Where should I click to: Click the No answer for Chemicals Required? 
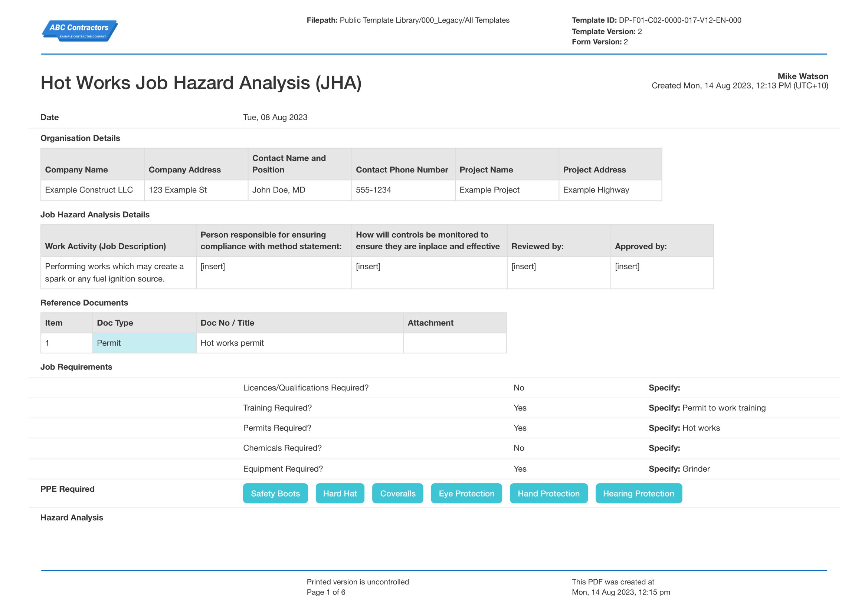(x=519, y=448)
